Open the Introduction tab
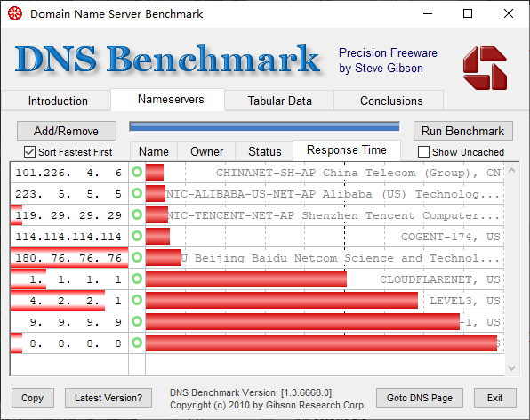 point(58,101)
